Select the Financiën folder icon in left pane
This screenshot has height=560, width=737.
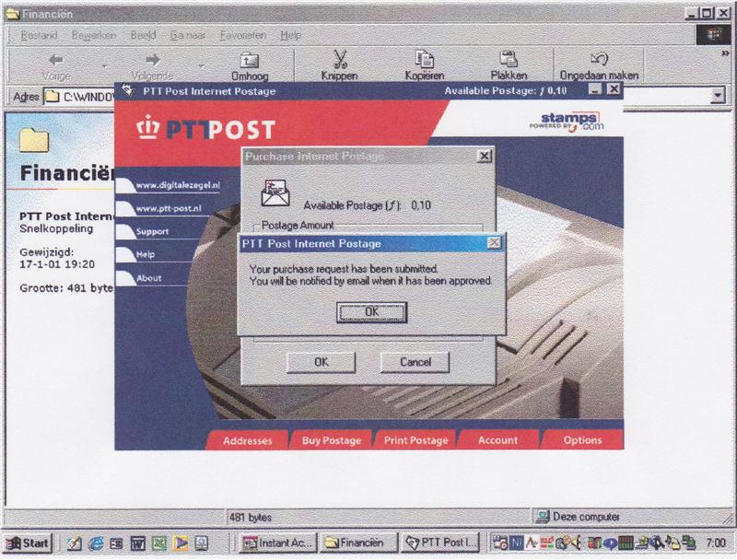pos(34,139)
